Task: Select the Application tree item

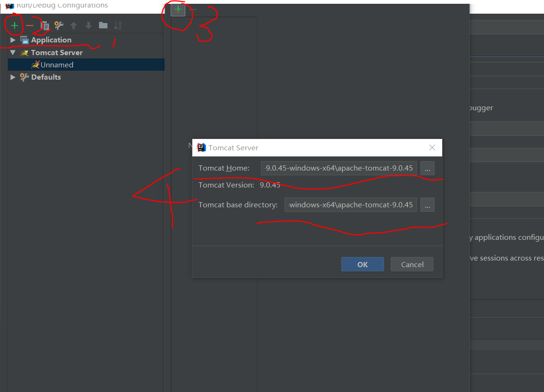Action: coord(51,40)
